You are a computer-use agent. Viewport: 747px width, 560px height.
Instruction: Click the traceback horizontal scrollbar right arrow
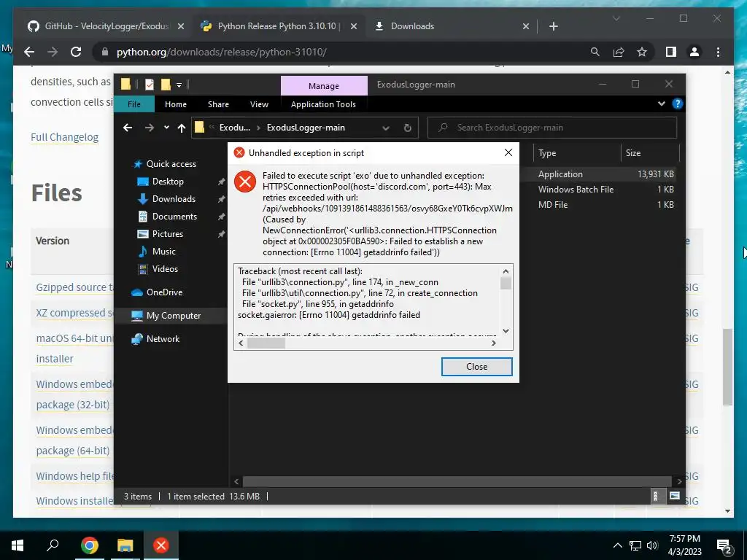(x=494, y=343)
